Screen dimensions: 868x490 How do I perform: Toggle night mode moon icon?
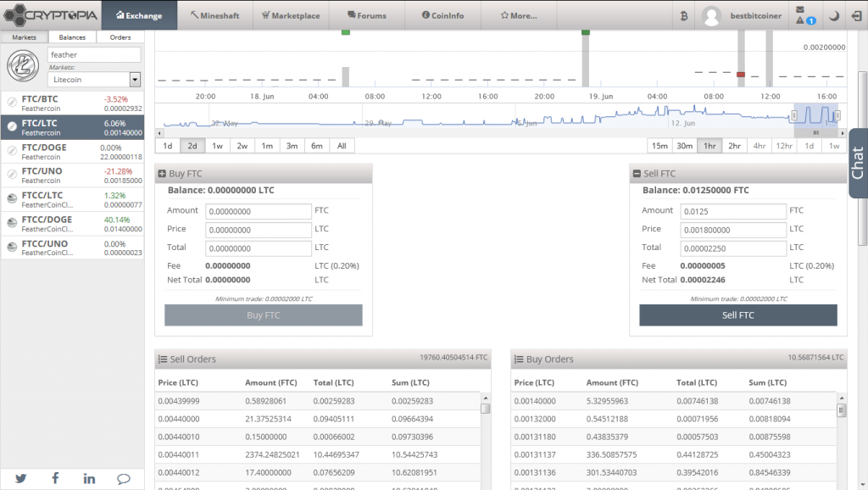pyautogui.click(x=834, y=15)
